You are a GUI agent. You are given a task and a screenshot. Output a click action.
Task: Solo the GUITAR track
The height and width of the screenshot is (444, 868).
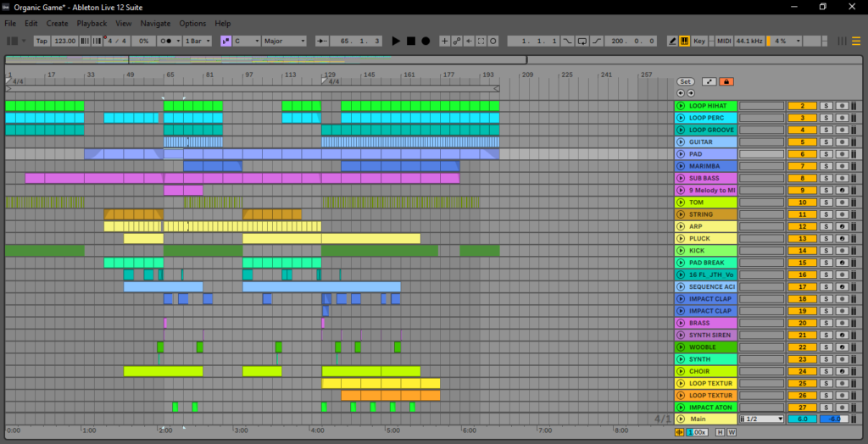coord(825,142)
